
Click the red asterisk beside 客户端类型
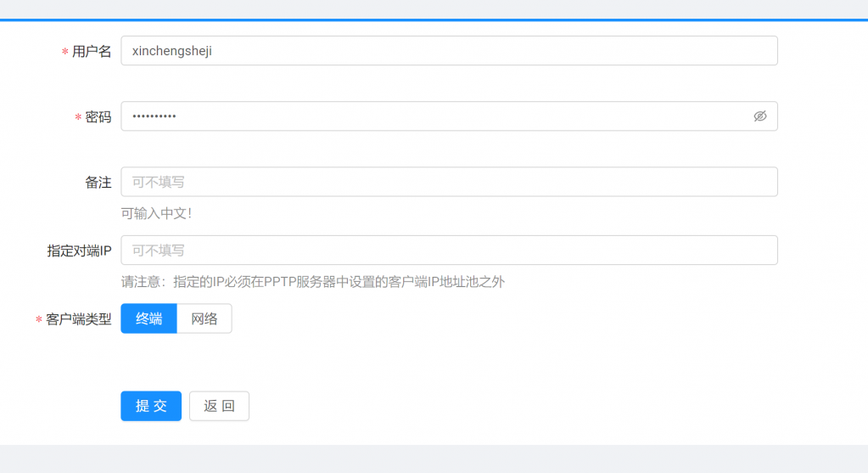pyautogui.click(x=39, y=320)
